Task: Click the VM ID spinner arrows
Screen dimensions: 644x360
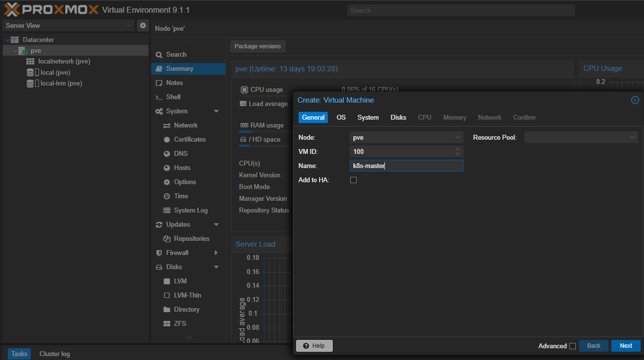Action: point(458,151)
